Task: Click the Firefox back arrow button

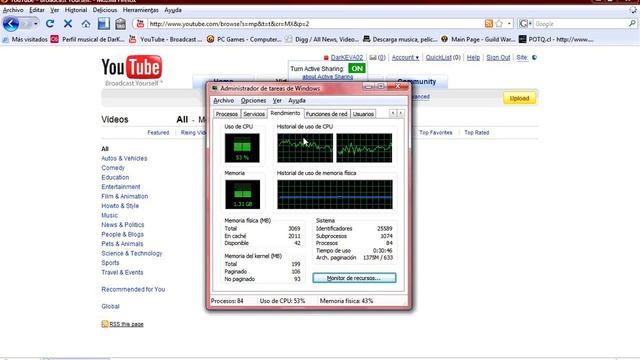Action: [x=11, y=24]
